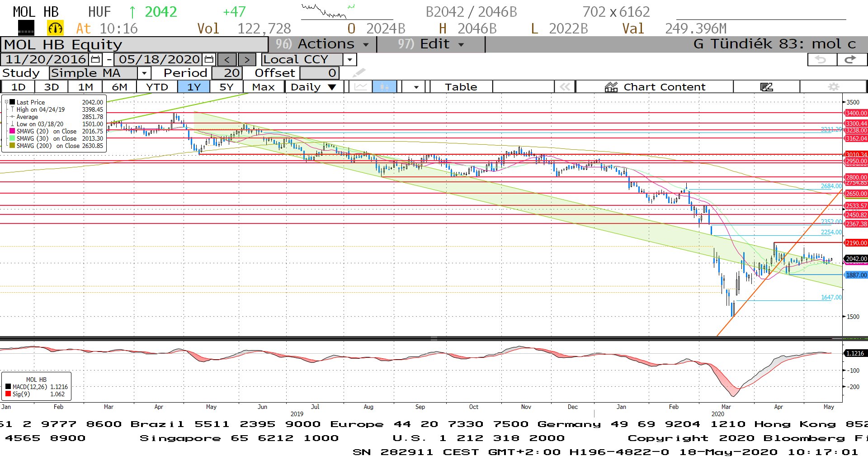
Task: Click the Average 2851.78 legend row
Action: point(57,117)
